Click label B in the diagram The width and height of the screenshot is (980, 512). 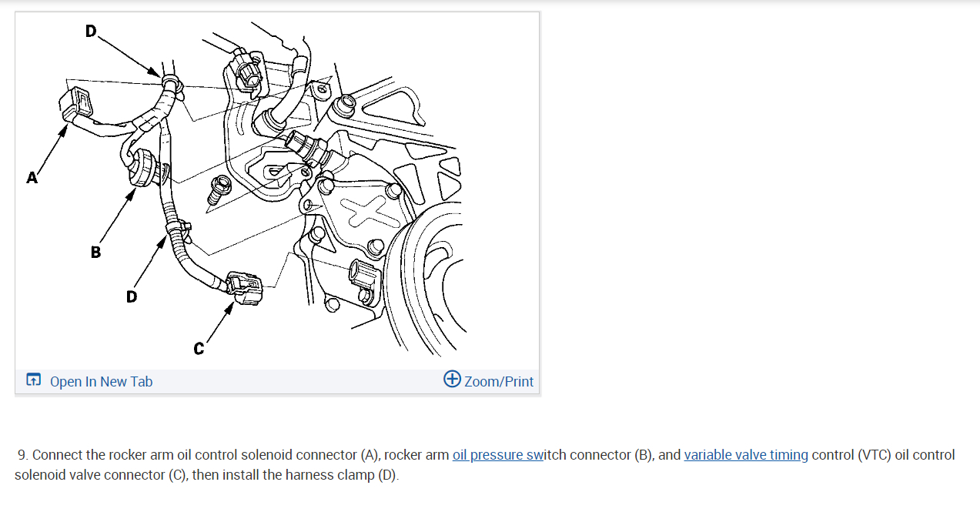95,252
